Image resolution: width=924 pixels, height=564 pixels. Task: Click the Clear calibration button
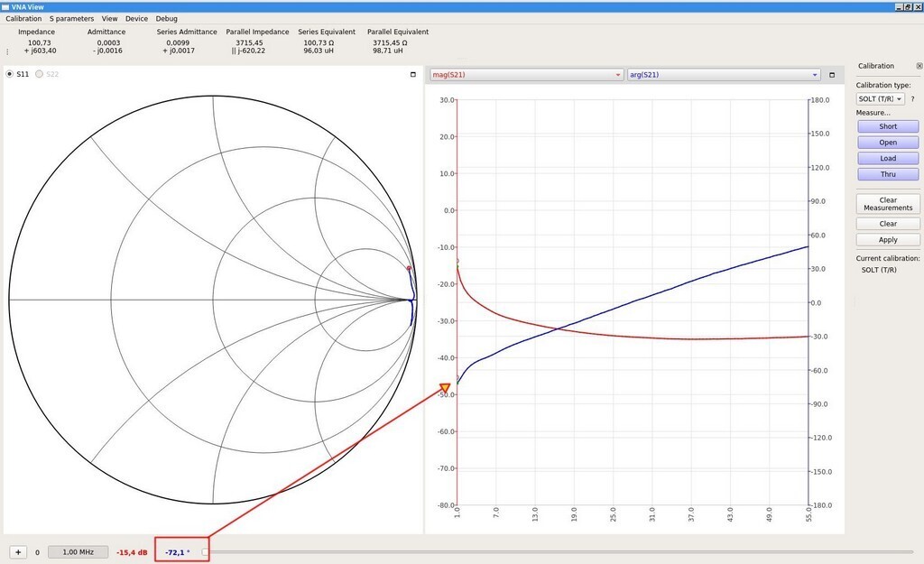click(x=888, y=224)
